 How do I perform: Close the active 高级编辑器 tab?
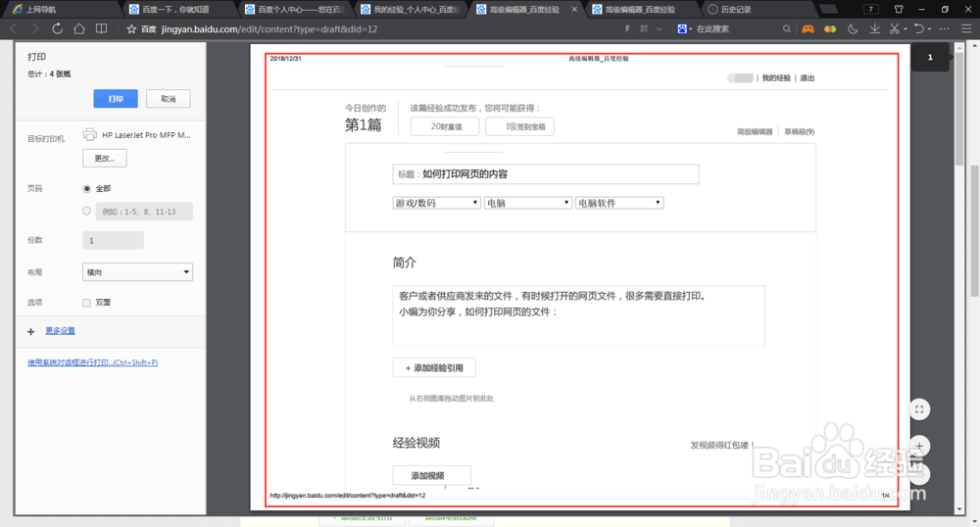[x=574, y=10]
